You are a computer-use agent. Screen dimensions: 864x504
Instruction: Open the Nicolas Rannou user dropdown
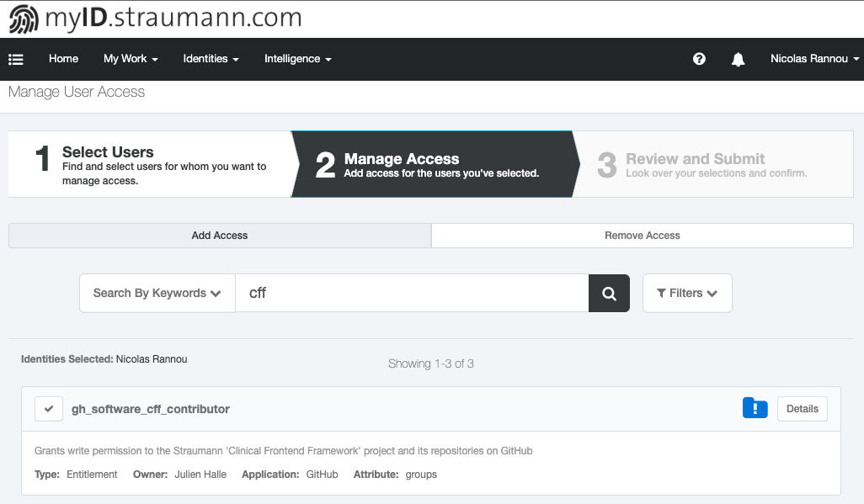click(814, 59)
